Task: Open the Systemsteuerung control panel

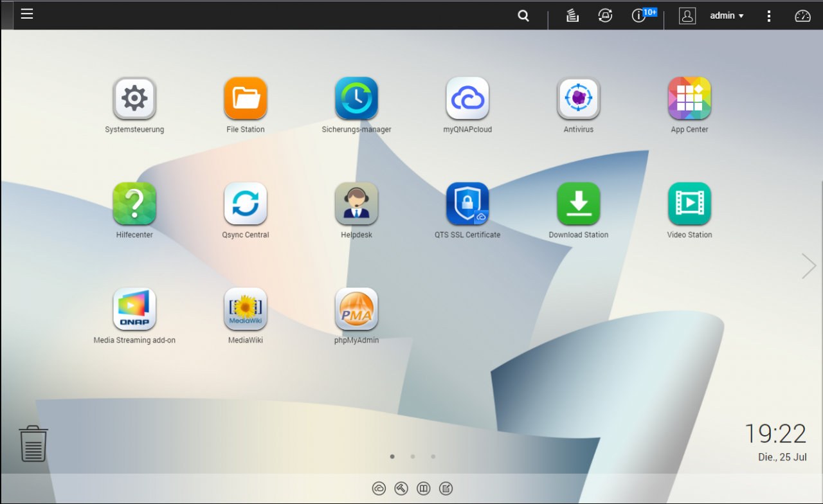Action: tap(134, 99)
